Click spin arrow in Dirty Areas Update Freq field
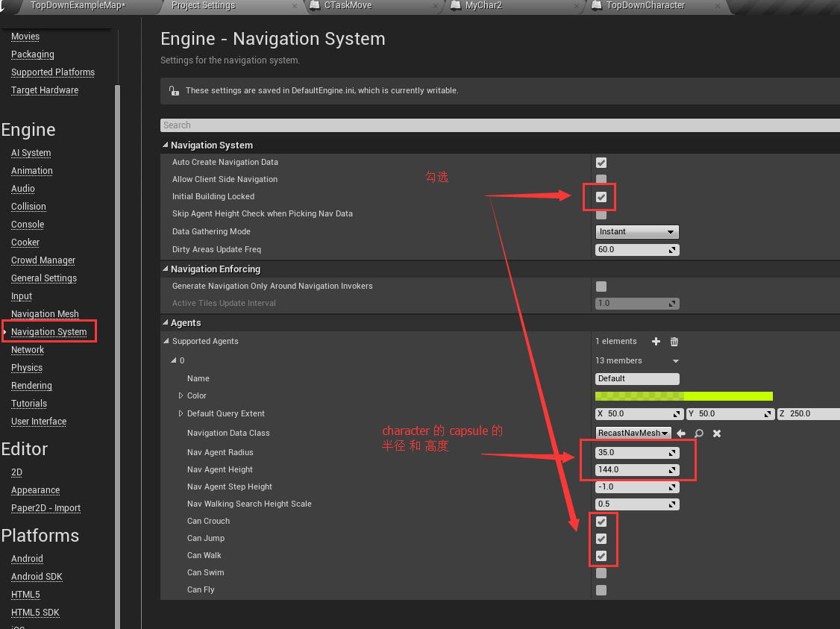The image size is (840, 629). (672, 250)
